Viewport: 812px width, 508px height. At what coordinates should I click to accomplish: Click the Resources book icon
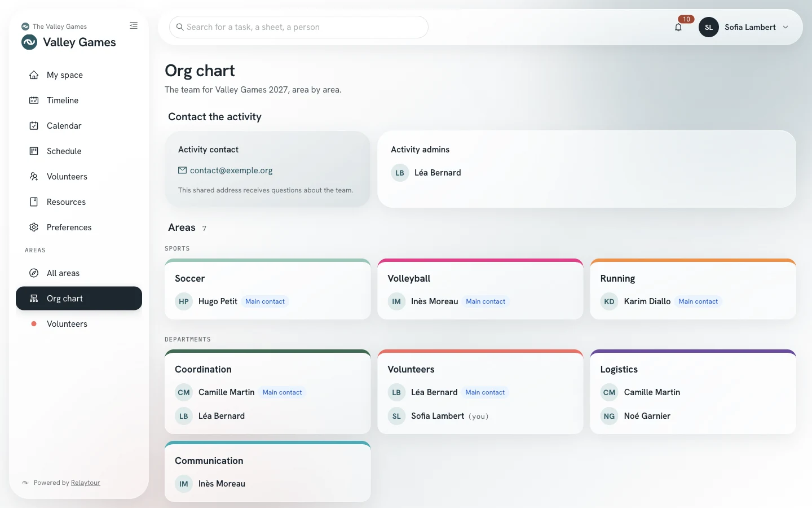point(34,202)
